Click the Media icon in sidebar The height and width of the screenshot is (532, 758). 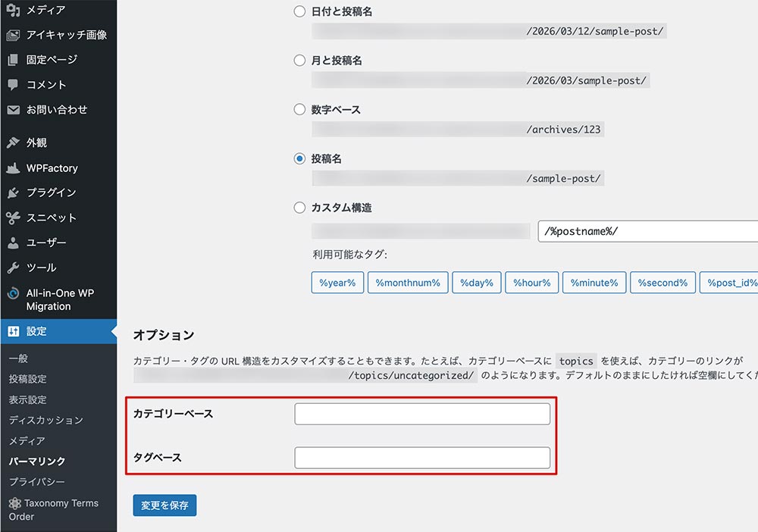point(13,10)
